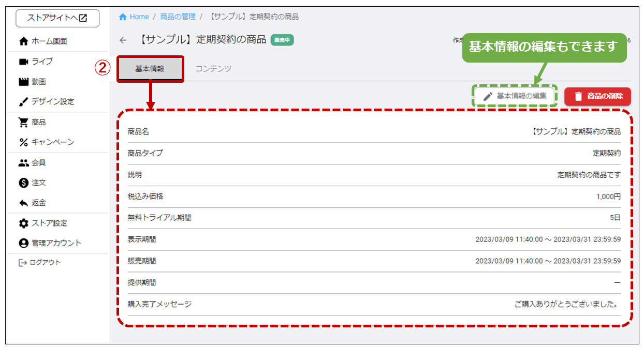Click the brush icon for デザイン設定
Viewport: 644px width, 348px height.
pyautogui.click(x=23, y=102)
